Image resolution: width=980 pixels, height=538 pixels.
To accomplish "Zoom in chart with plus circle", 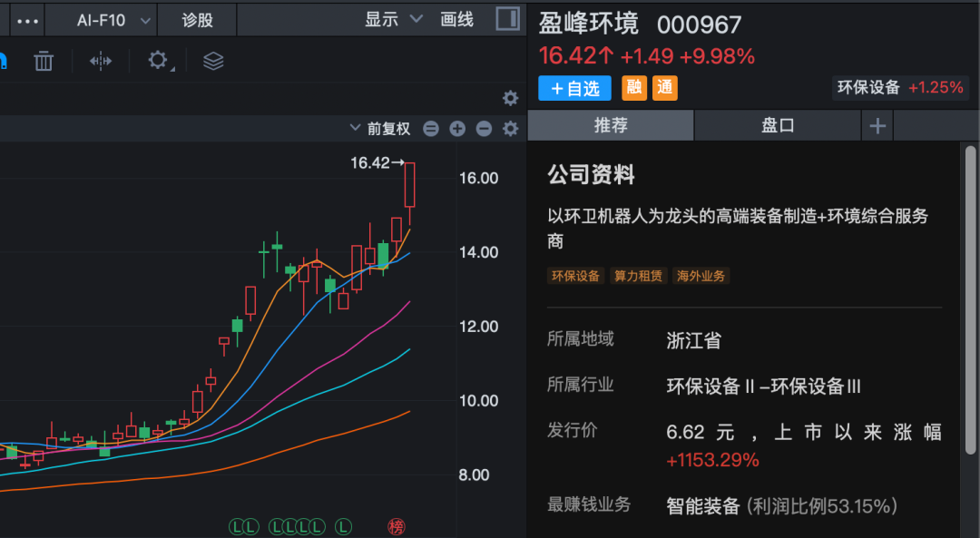I will point(457,129).
